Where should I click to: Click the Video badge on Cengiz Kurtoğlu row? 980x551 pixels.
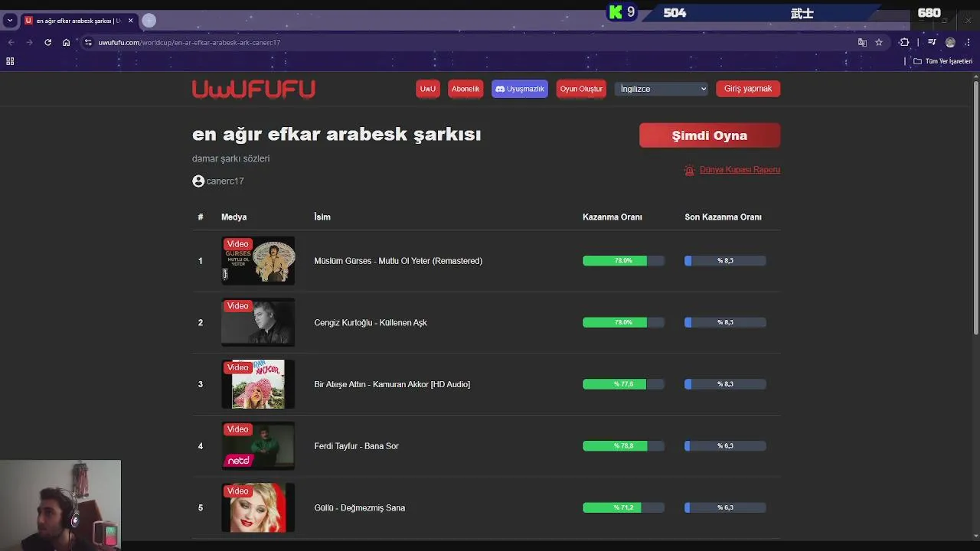(x=237, y=306)
